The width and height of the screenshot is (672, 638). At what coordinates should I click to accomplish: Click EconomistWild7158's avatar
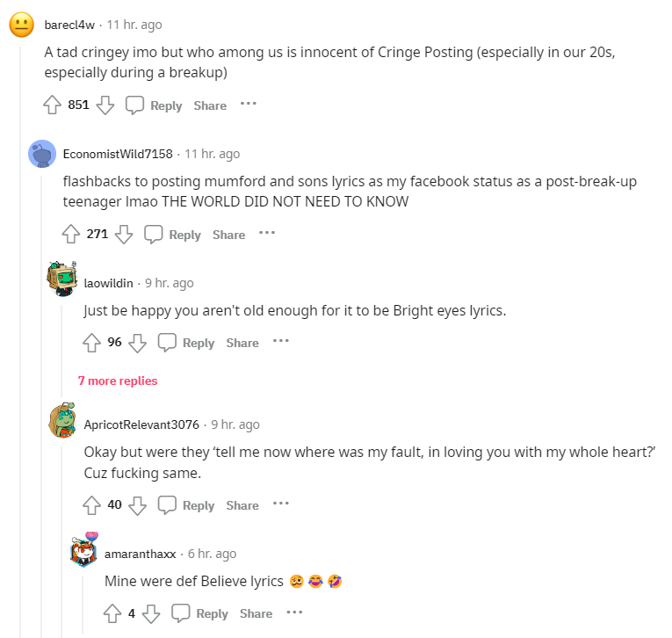point(42,155)
